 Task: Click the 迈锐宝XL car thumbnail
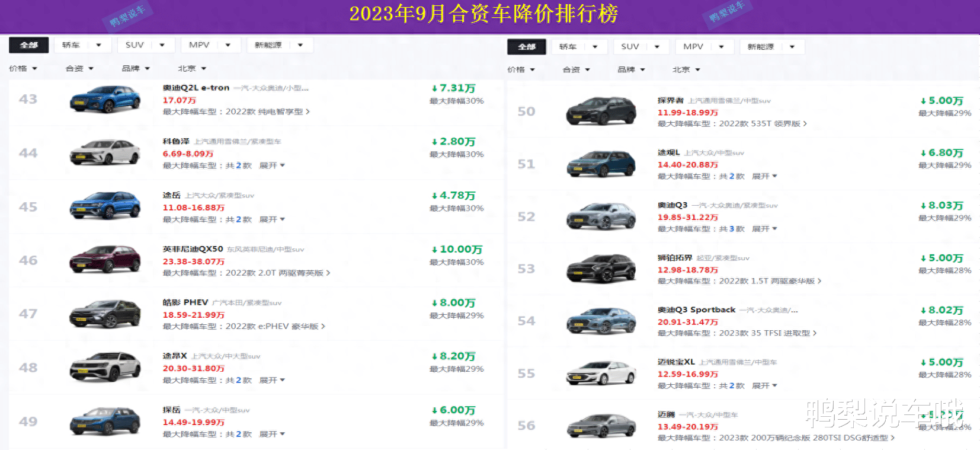601,373
